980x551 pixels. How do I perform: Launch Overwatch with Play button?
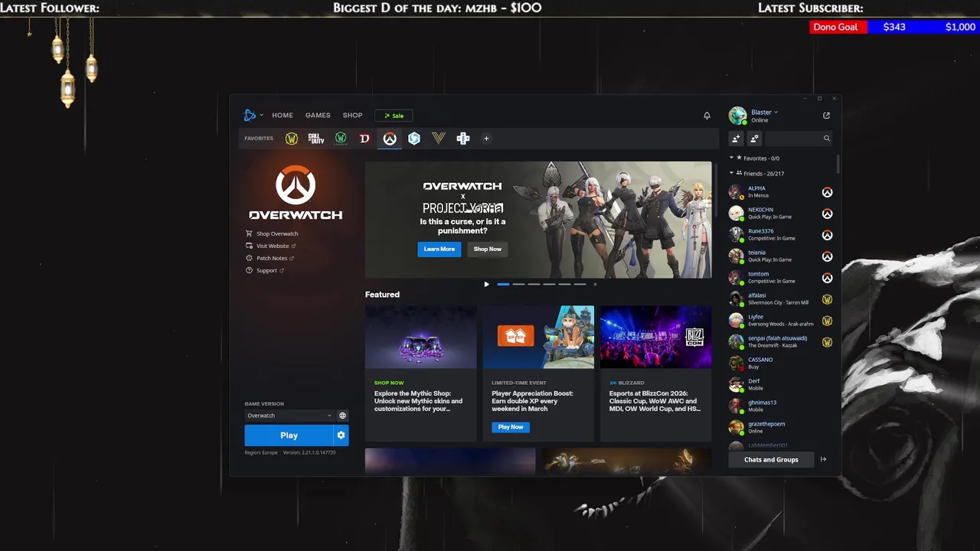click(x=289, y=435)
